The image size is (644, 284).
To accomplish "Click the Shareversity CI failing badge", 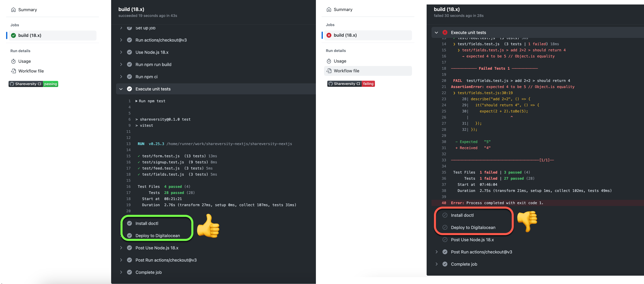I will click(351, 84).
